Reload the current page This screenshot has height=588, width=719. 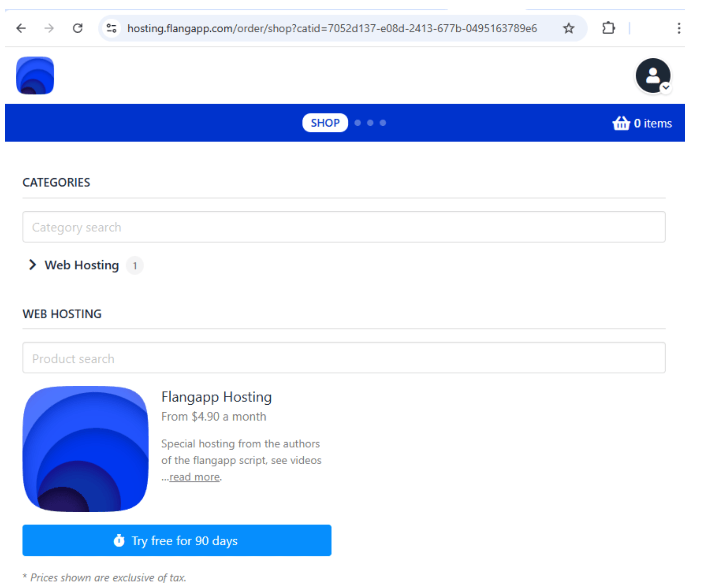click(78, 28)
